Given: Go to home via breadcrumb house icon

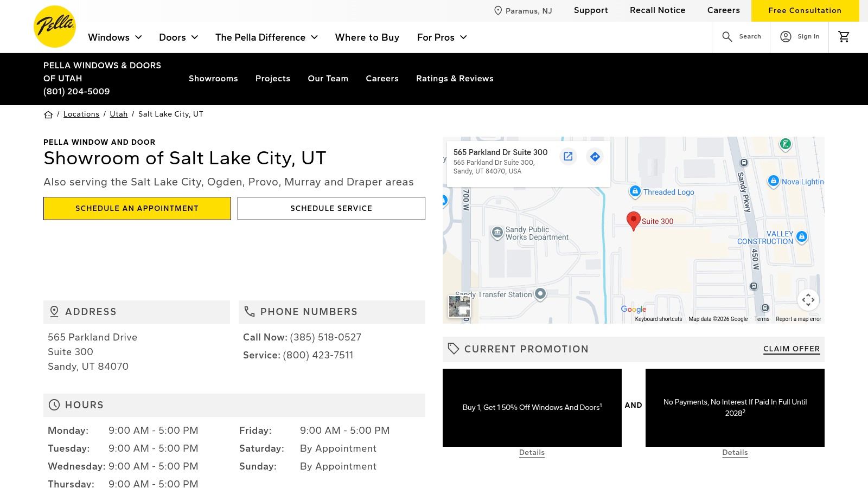Looking at the screenshot, I should tap(48, 114).
